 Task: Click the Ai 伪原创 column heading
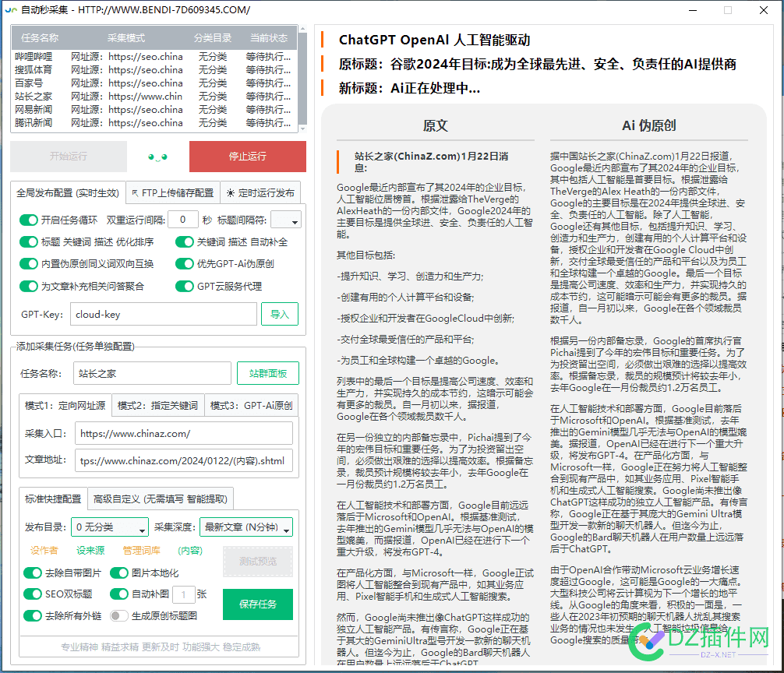649,125
